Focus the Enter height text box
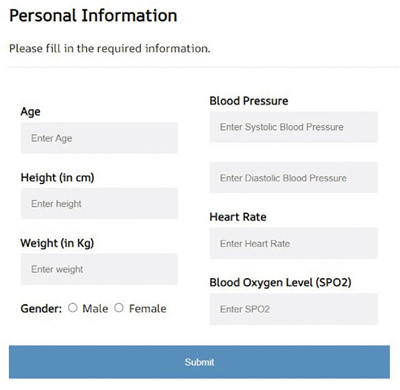This screenshot has width=400, height=390. (x=99, y=204)
